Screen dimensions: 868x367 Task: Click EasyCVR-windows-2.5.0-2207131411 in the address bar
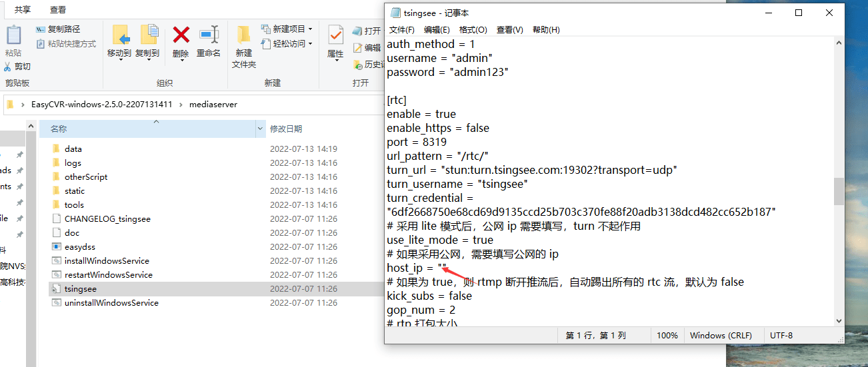pyautogui.click(x=102, y=105)
